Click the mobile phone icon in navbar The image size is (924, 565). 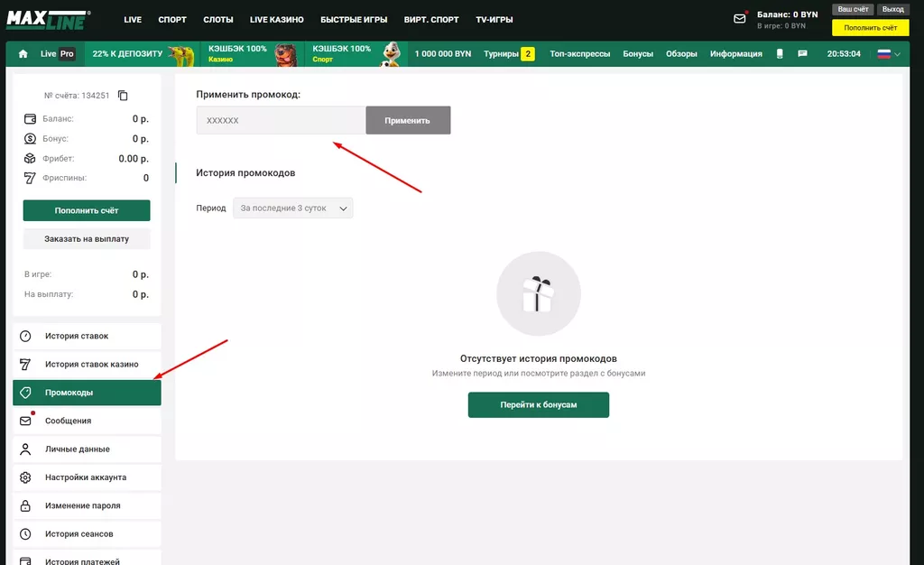pyautogui.click(x=781, y=54)
